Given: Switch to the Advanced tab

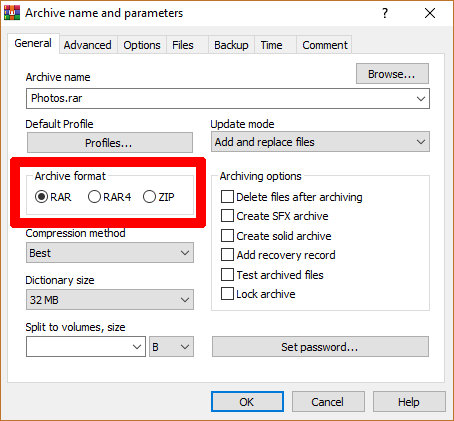Looking at the screenshot, I should tap(88, 45).
